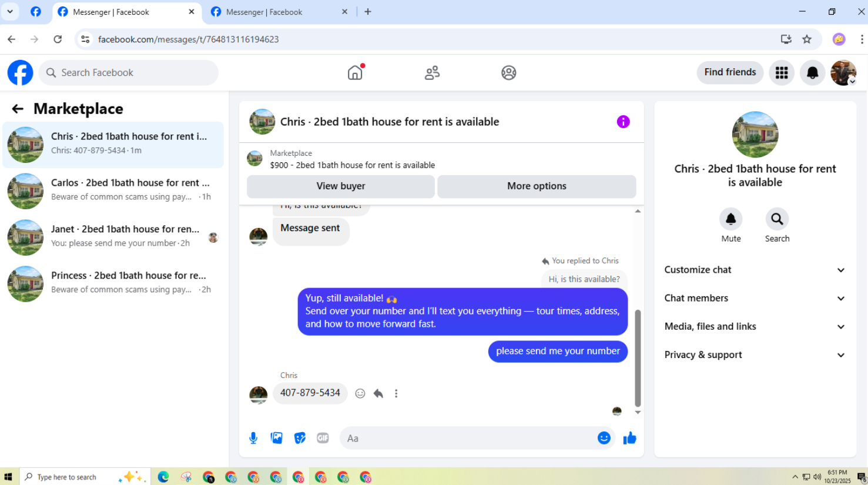Image resolution: width=868 pixels, height=485 pixels.
Task: Open Carlos conversation in the list
Action: pyautogui.click(x=113, y=191)
